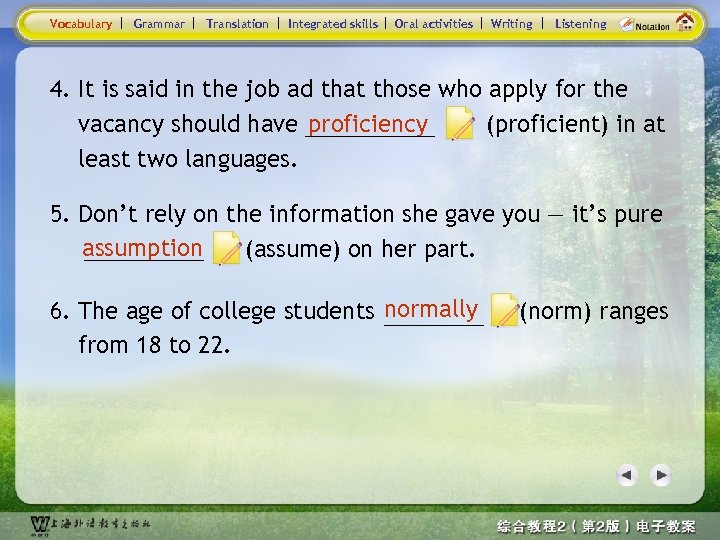This screenshot has height=540, width=720.
Task: Click note icon next to proficiency answer
Action: tap(460, 123)
